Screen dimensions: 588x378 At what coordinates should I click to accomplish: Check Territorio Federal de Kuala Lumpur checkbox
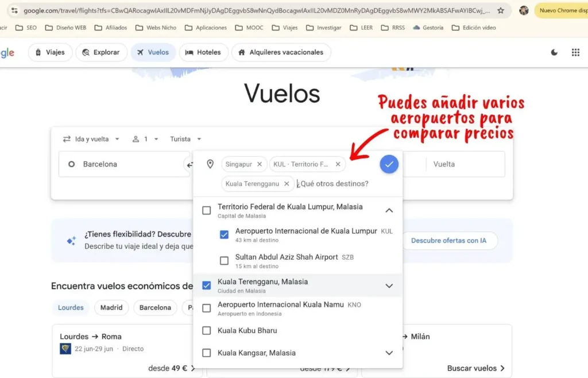206,210
